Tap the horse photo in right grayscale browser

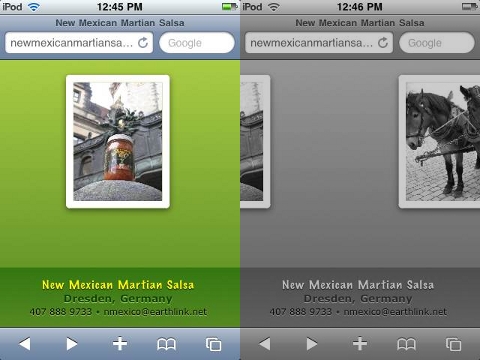tap(439, 142)
